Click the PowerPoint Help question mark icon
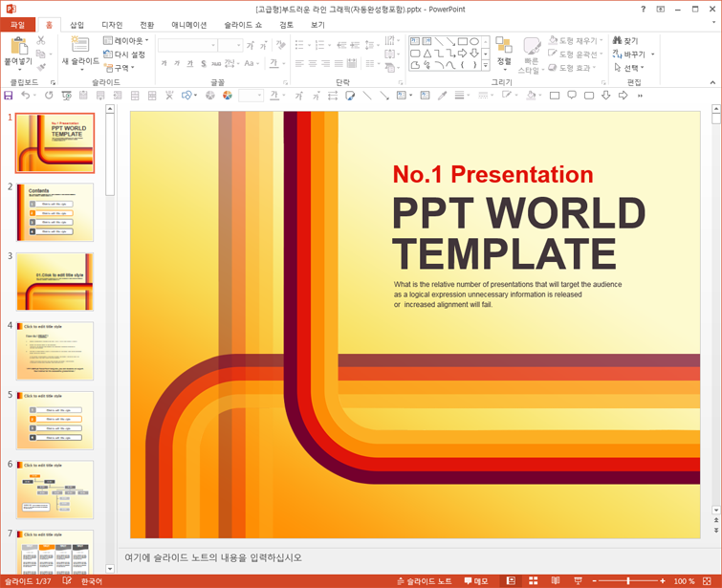722x588 pixels. [x=644, y=10]
